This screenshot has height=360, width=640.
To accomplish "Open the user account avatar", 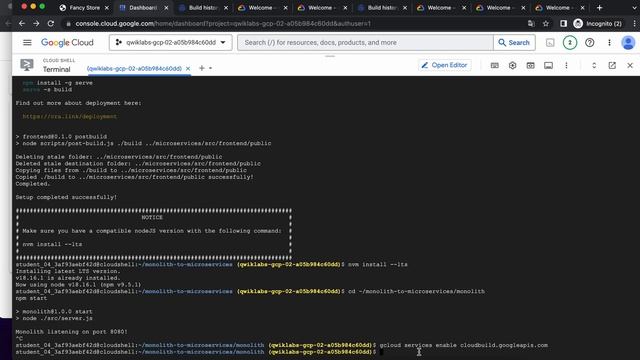I will [x=628, y=42].
